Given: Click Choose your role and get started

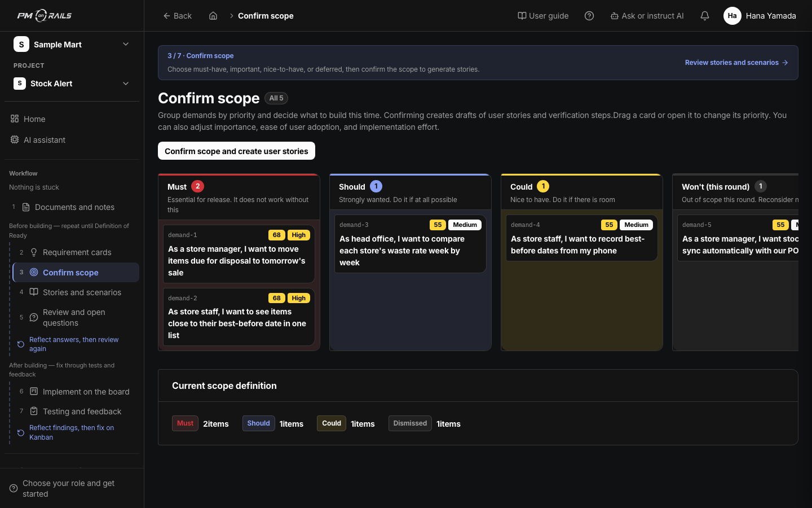Looking at the screenshot, I should 72,488.
